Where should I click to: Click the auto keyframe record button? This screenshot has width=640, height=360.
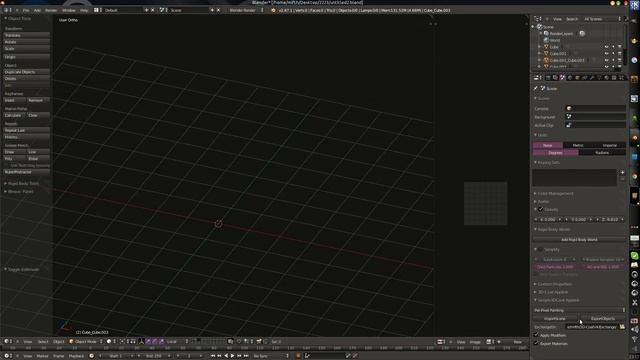tap(298, 356)
